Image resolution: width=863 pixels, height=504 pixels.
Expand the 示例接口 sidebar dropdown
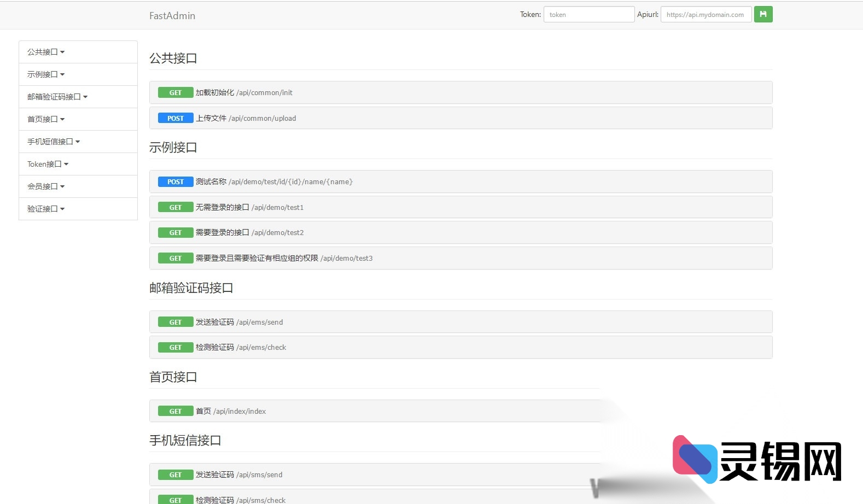click(46, 74)
